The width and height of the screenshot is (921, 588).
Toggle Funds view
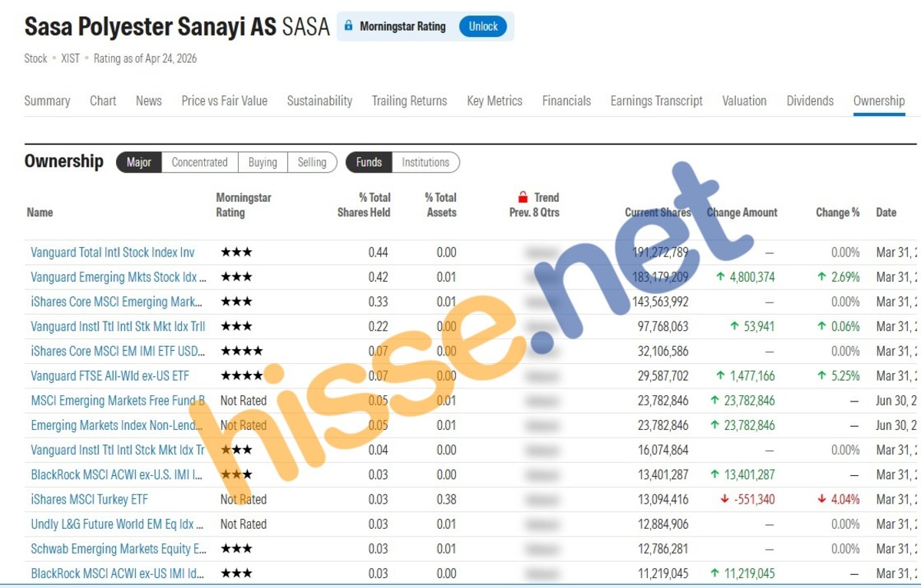point(369,162)
